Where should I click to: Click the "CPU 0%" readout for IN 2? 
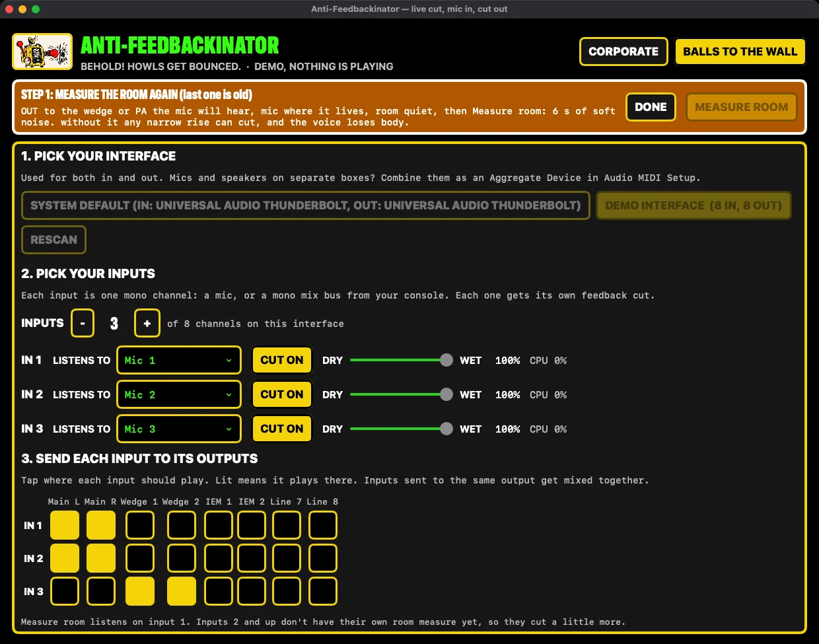click(548, 395)
